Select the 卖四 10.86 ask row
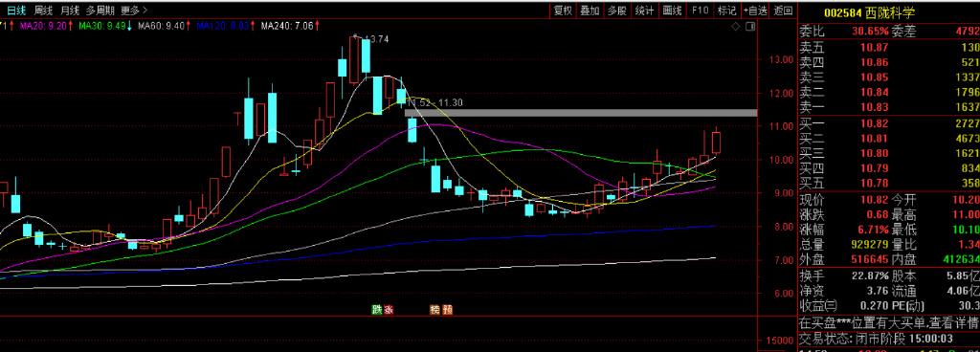The height and width of the screenshot is (352, 980). point(889,62)
